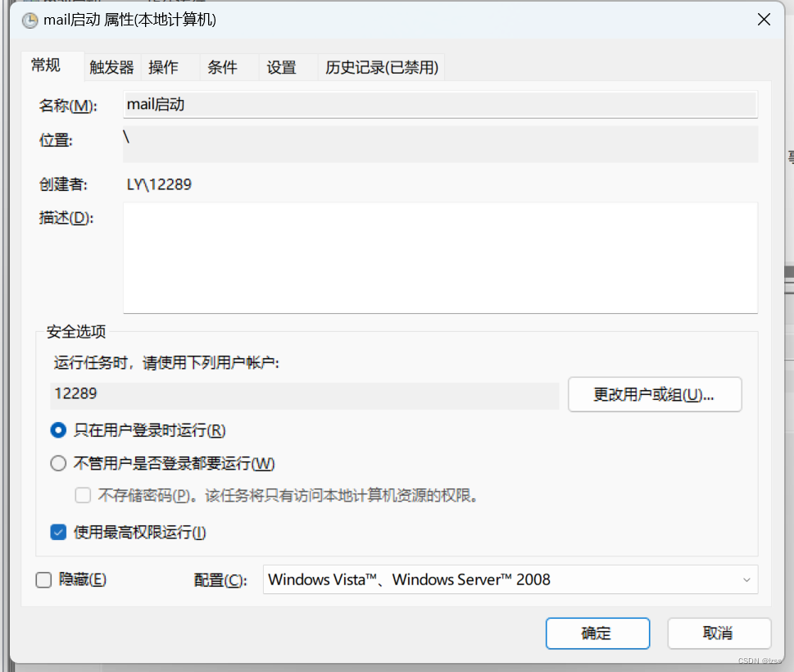Click the 确定 button
Screen dimensions: 794x672
pyautogui.click(x=597, y=633)
